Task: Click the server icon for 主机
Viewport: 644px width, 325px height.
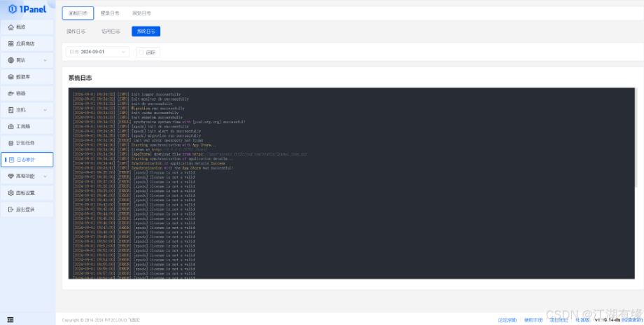Action: click(x=11, y=110)
